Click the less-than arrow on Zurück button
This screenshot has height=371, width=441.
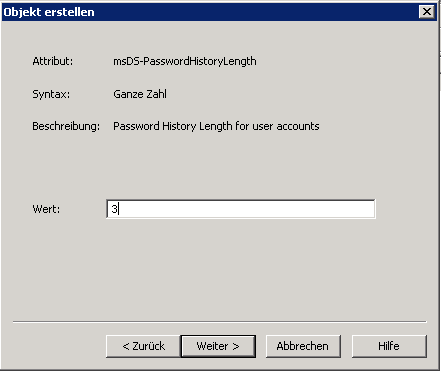(x=126, y=347)
